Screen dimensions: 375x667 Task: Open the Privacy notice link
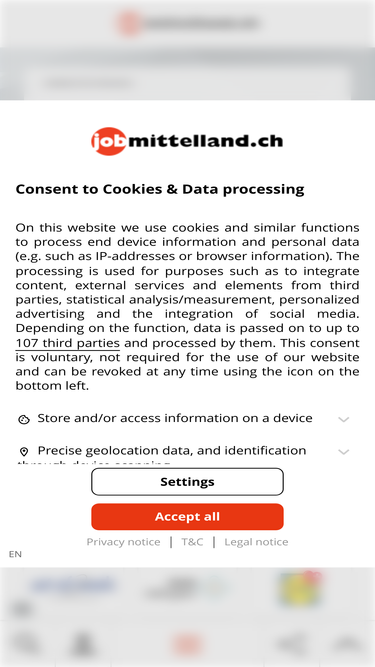pyautogui.click(x=123, y=542)
